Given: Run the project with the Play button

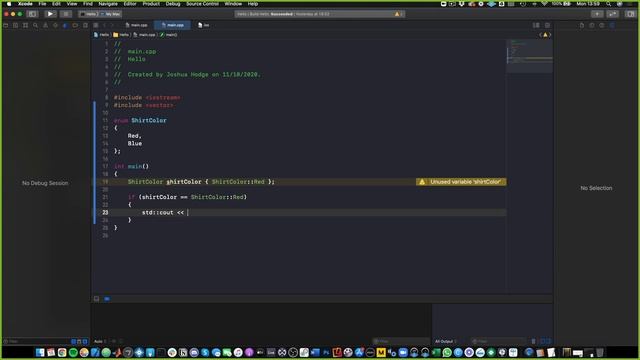Looking at the screenshot, I should (x=50, y=14).
